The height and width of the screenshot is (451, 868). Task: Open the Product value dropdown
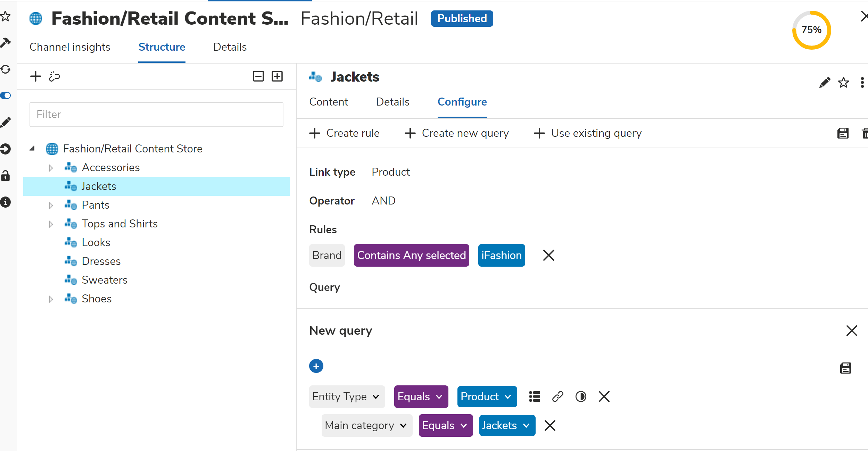[x=487, y=396]
